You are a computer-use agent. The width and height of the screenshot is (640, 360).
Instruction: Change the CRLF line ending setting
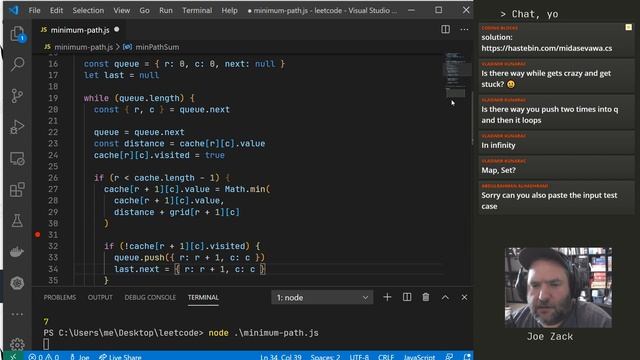386,357
